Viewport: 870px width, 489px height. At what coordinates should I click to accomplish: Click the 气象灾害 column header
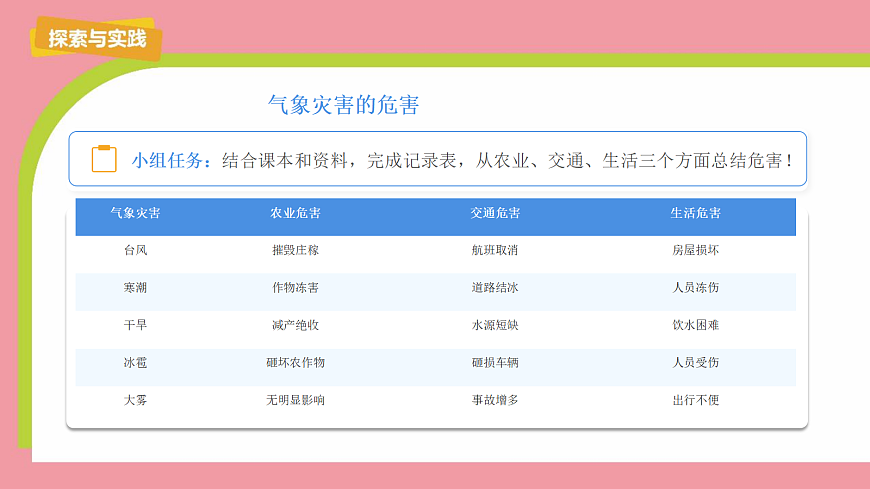tap(135, 213)
